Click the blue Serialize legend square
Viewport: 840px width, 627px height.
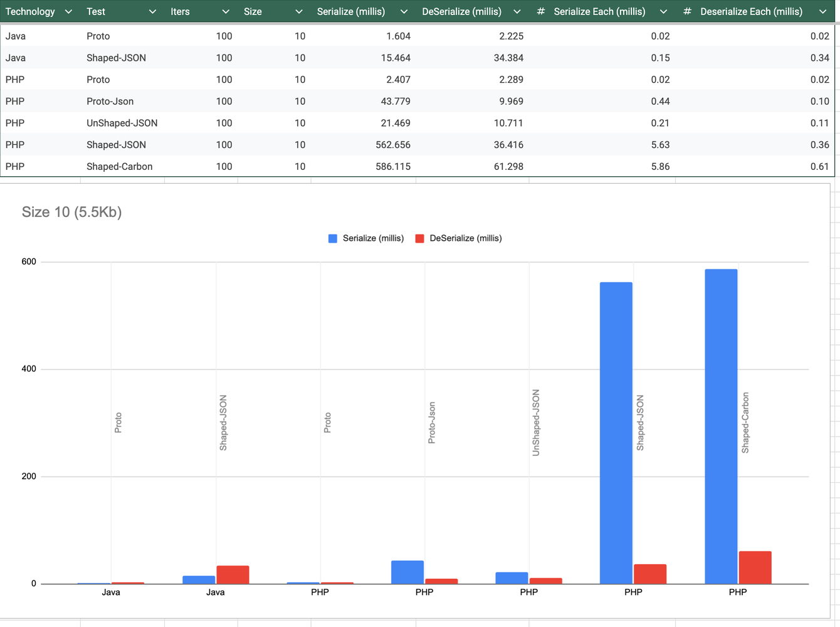click(x=333, y=238)
